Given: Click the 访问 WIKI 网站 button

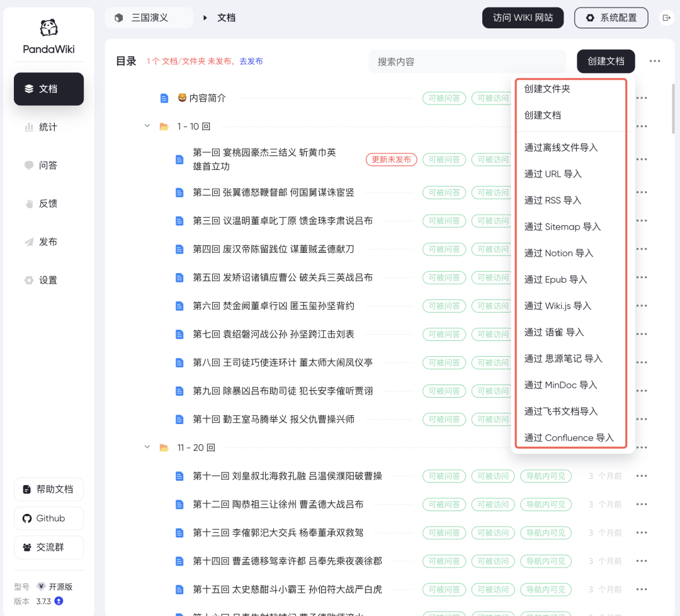Looking at the screenshot, I should click(x=523, y=18).
